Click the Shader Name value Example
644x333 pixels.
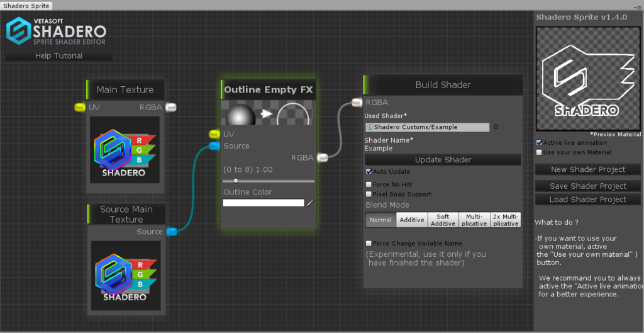378,149
